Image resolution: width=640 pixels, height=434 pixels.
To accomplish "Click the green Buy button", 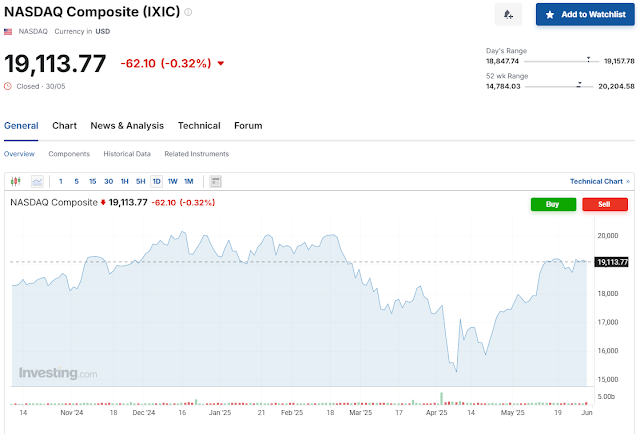I will coord(553,204).
